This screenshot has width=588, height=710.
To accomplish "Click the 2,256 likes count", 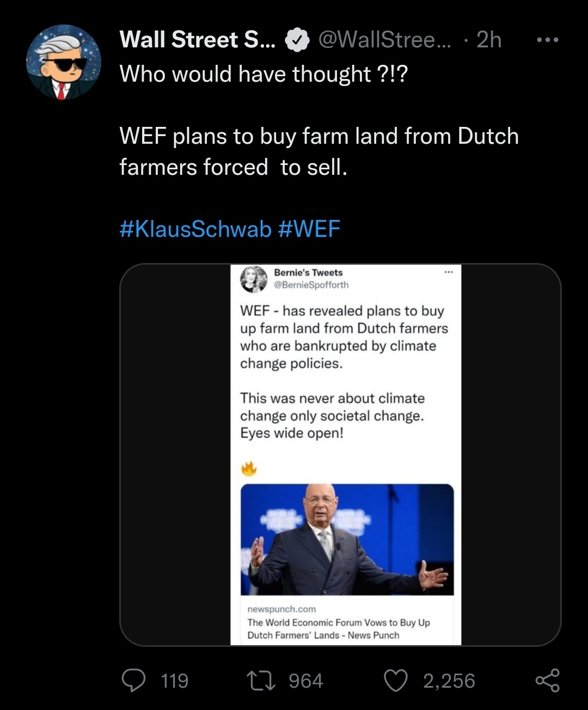I will (x=449, y=681).
